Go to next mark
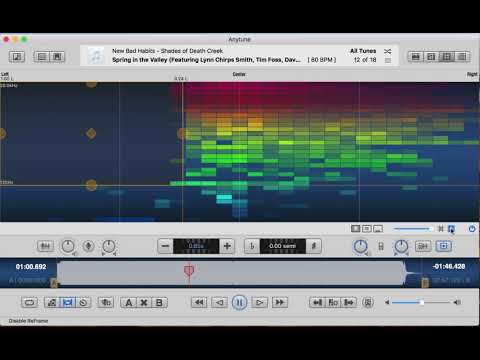Image resolution: width=480 pixels, height=360 pixels. [349, 303]
